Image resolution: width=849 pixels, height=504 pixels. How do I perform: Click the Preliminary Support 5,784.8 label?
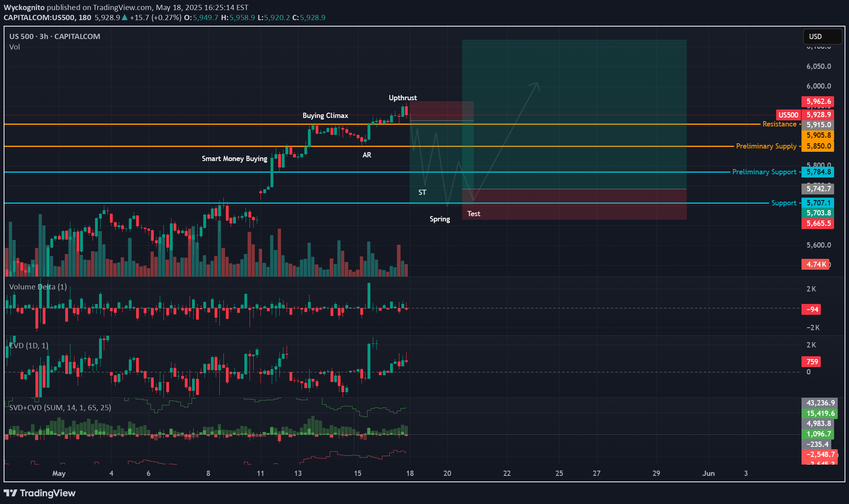817,172
